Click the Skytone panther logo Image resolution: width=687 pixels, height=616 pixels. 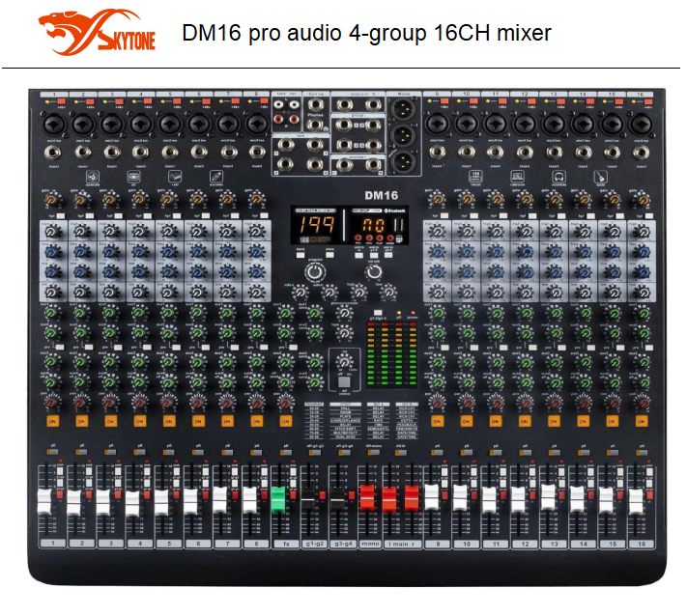pos(97,33)
